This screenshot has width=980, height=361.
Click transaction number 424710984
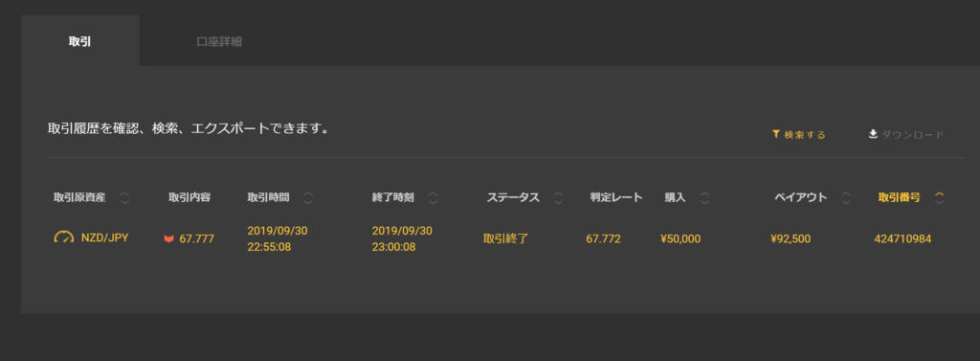[902, 239]
